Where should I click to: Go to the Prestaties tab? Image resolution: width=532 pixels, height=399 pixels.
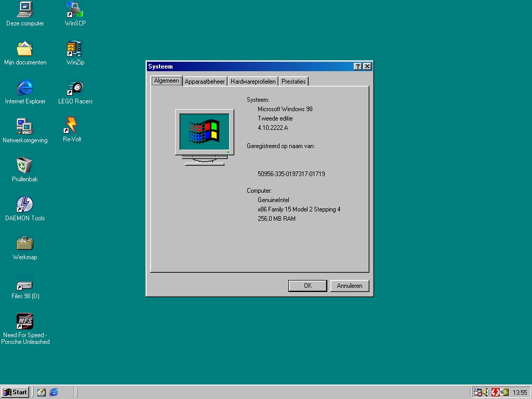pos(294,82)
